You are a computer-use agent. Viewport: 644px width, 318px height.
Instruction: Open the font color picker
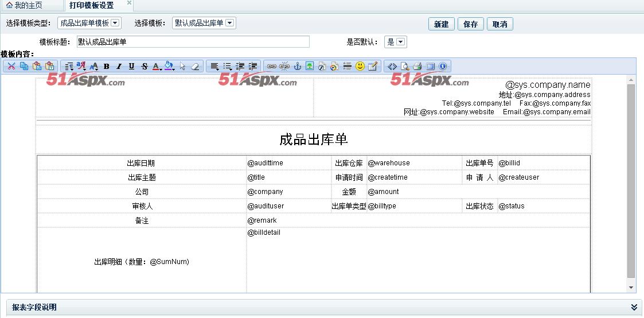157,66
